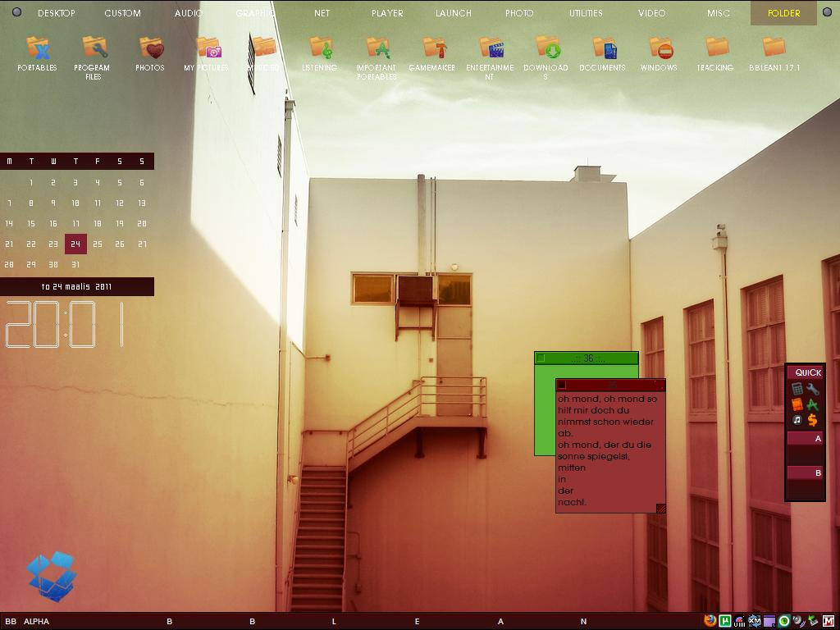The height and width of the screenshot is (630, 840).
Task: Collapse the QUICK panel via its header
Action: pos(805,372)
